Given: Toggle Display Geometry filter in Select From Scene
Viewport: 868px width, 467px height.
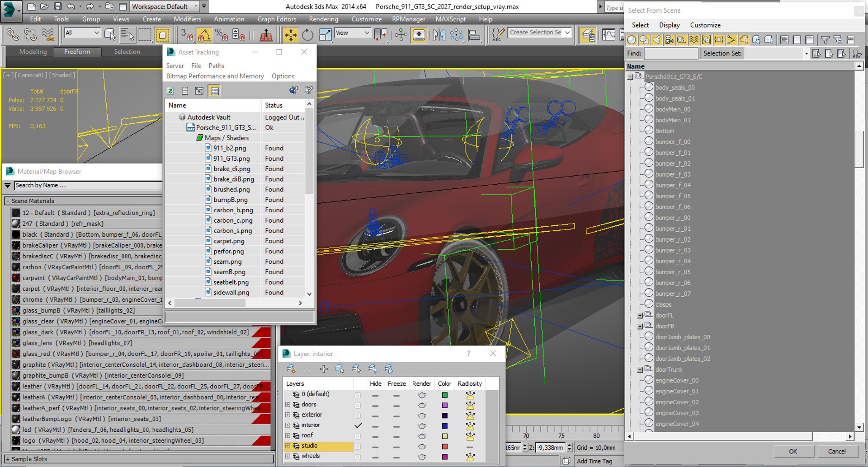Looking at the screenshot, I should pyautogui.click(x=632, y=40).
